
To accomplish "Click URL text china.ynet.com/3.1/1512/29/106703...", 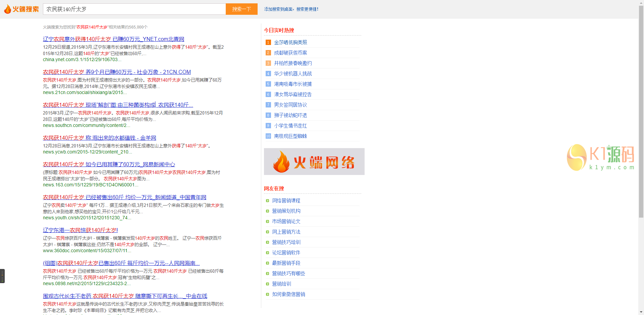I will click(x=82, y=60).
